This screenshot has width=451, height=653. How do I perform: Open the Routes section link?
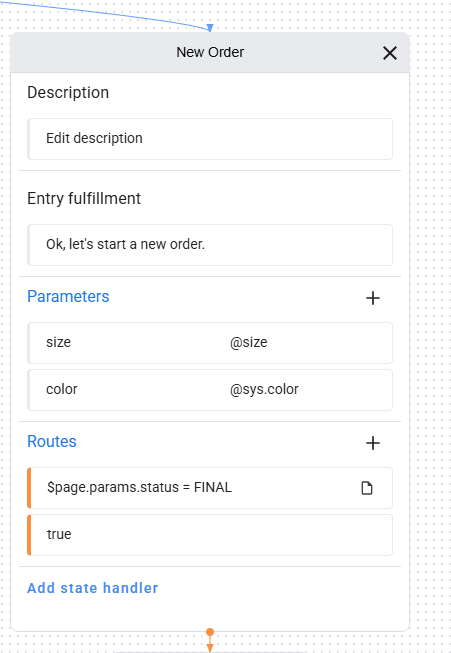click(52, 441)
